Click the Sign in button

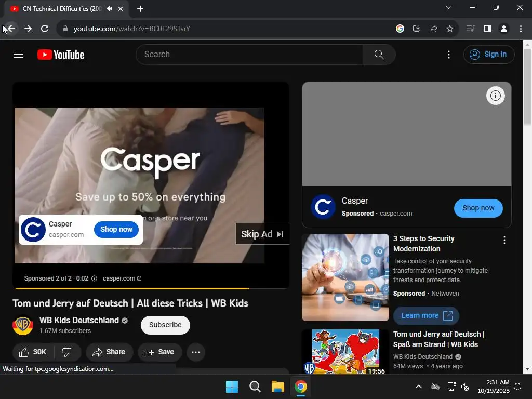pyautogui.click(x=488, y=54)
